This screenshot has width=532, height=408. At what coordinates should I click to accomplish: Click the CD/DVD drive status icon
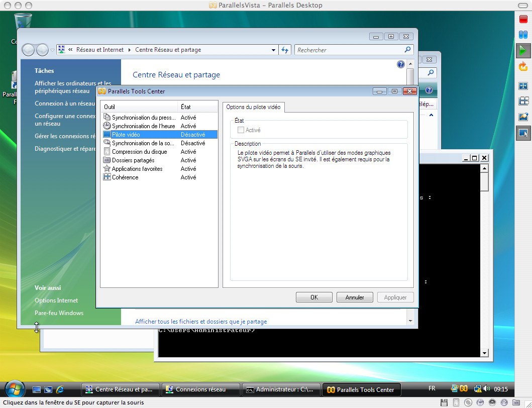[x=468, y=402]
